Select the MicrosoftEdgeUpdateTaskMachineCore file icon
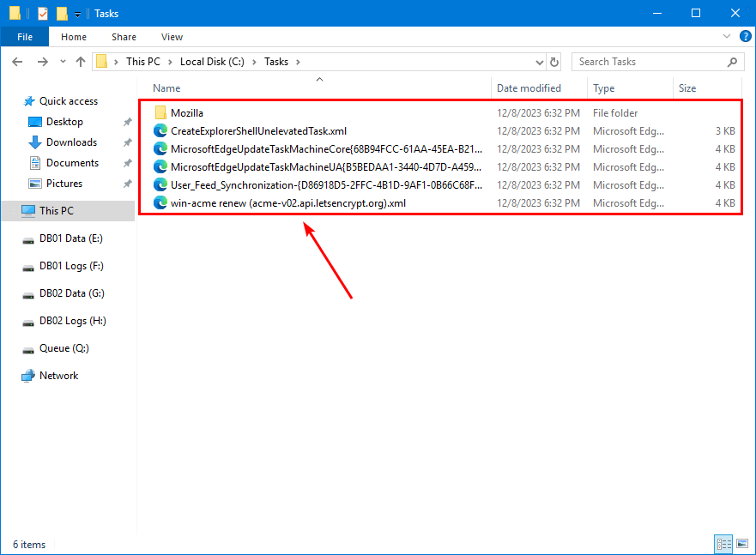Image resolution: width=756 pixels, height=555 pixels. pyautogui.click(x=160, y=149)
